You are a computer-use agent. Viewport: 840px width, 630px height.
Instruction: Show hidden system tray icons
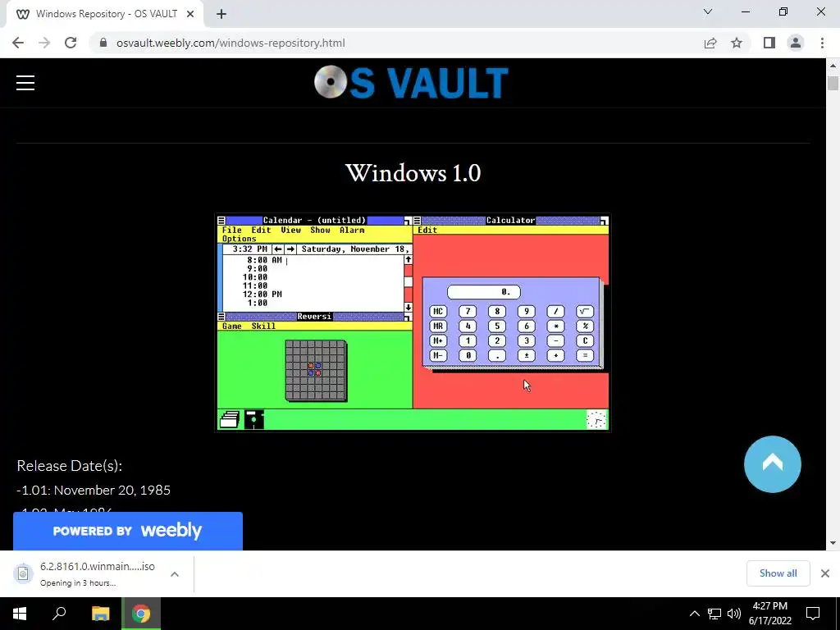pos(694,614)
